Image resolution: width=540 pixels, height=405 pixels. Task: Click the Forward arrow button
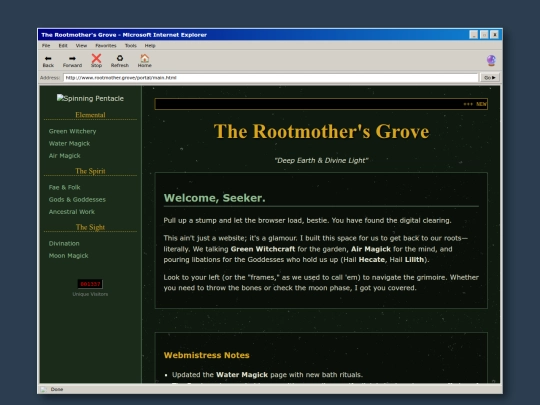click(x=72, y=61)
